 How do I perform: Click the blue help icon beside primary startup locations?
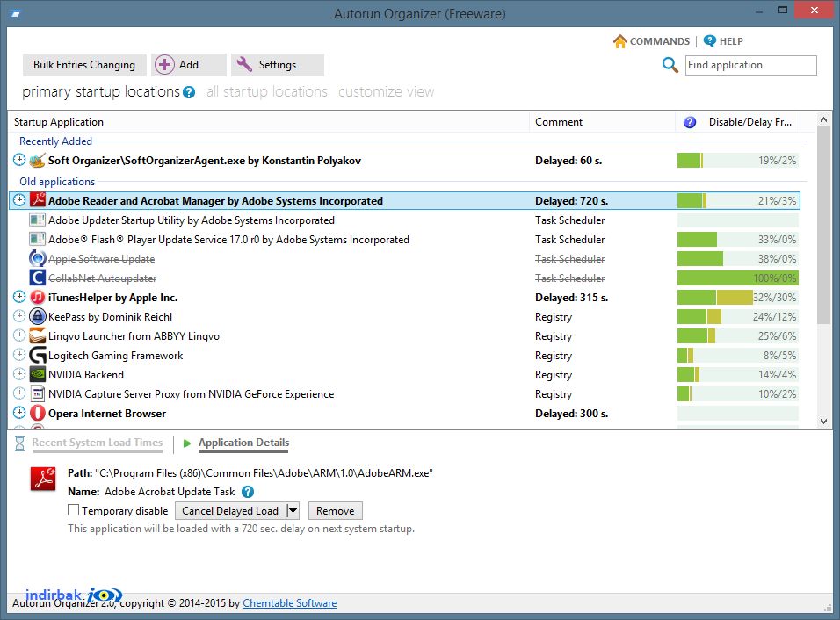click(189, 92)
